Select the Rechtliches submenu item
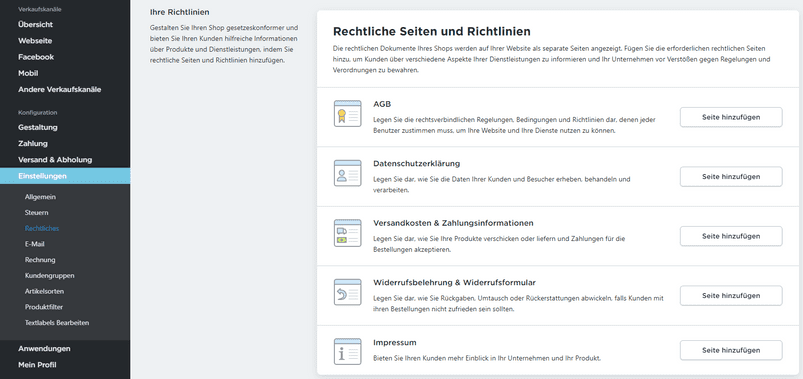The width and height of the screenshot is (803, 379). (x=42, y=228)
